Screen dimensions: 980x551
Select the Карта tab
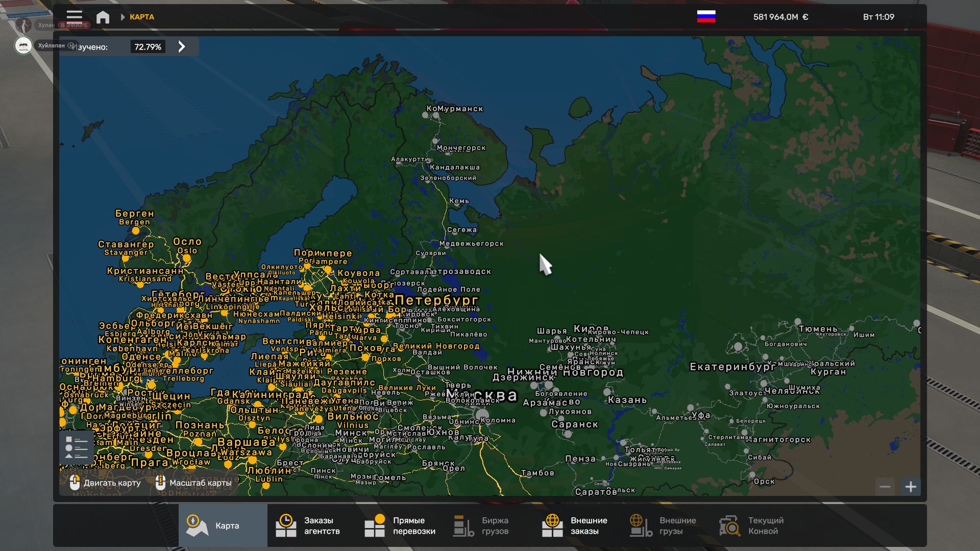(x=223, y=525)
